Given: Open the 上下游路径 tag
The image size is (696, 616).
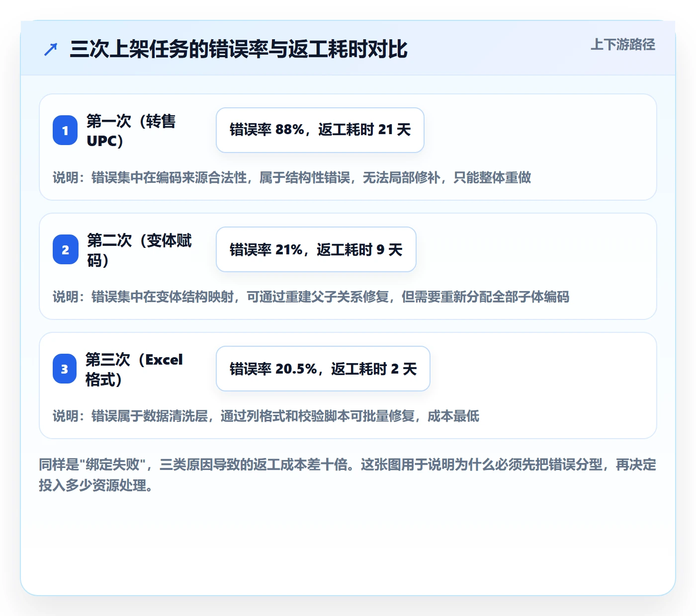Looking at the screenshot, I should (x=623, y=44).
